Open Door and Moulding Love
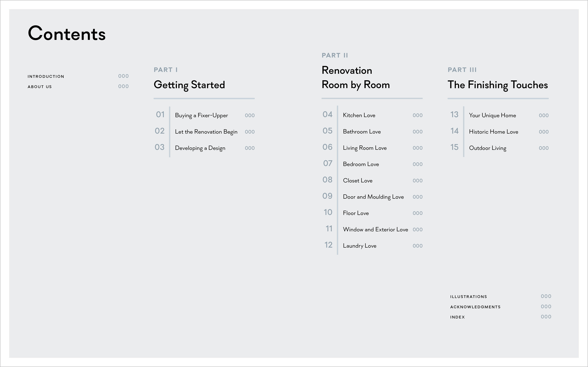The height and width of the screenshot is (367, 588). coord(373,197)
